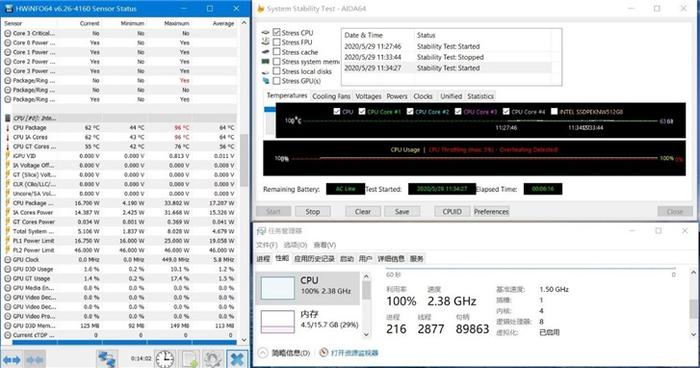Open the 文件(F) menu in Task Manager
This screenshot has width=700, height=368.
(267, 245)
